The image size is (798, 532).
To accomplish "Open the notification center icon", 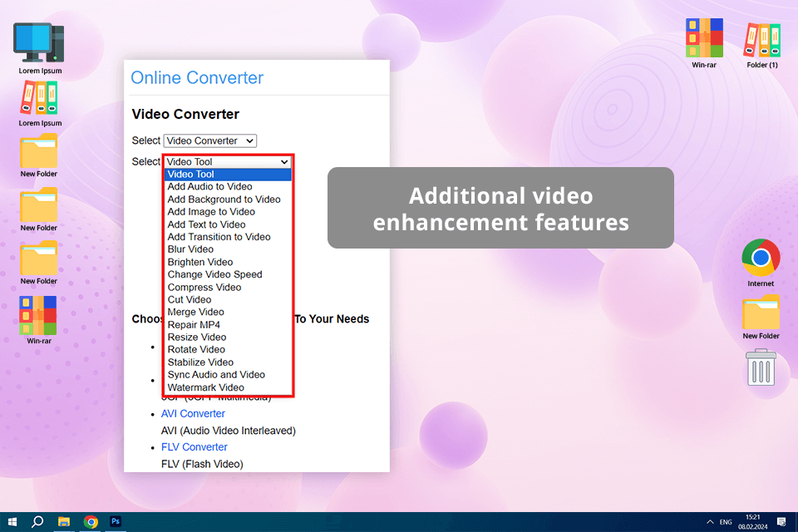I will (781, 522).
